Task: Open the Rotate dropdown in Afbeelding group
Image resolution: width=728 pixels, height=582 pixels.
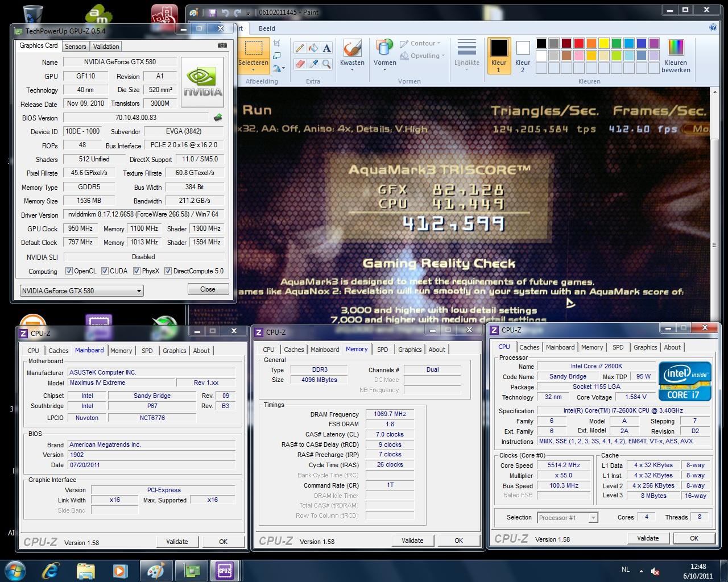Action: click(278, 68)
